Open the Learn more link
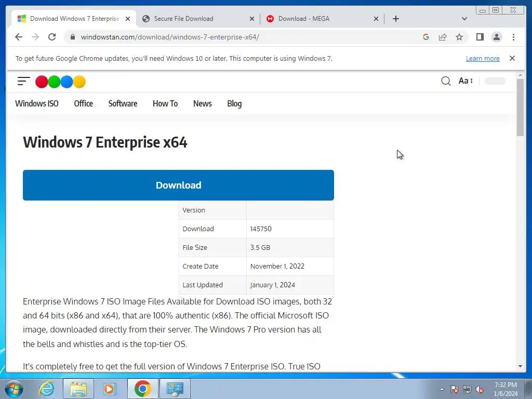This screenshot has width=532, height=399. coord(483,58)
